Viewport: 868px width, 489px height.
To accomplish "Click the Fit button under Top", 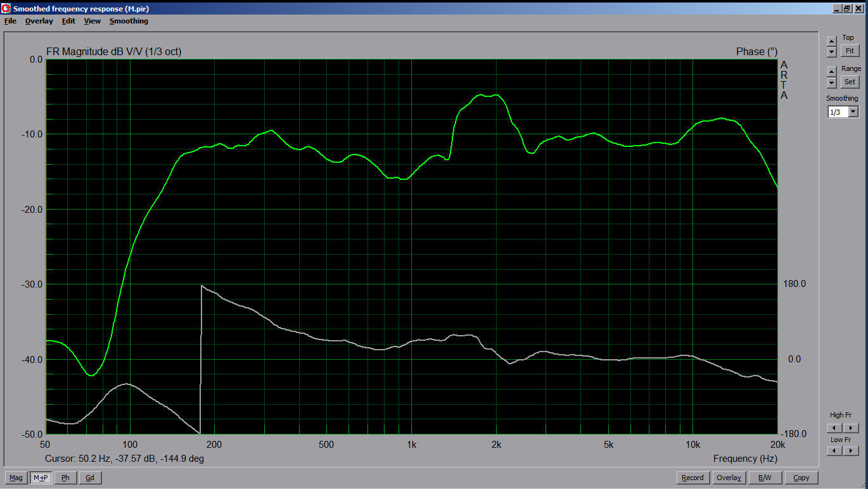I will tap(850, 51).
